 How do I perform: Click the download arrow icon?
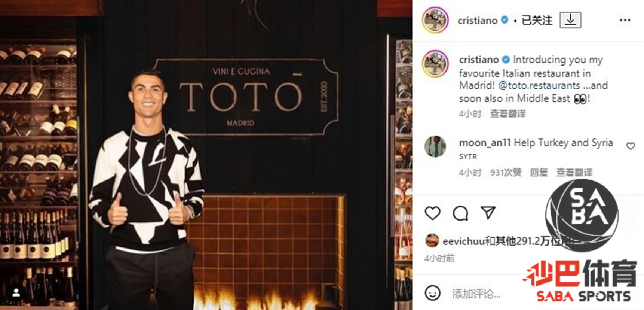click(570, 20)
